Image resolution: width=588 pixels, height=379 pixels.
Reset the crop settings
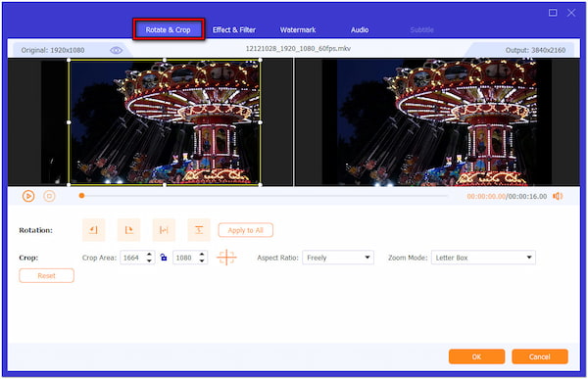46,275
